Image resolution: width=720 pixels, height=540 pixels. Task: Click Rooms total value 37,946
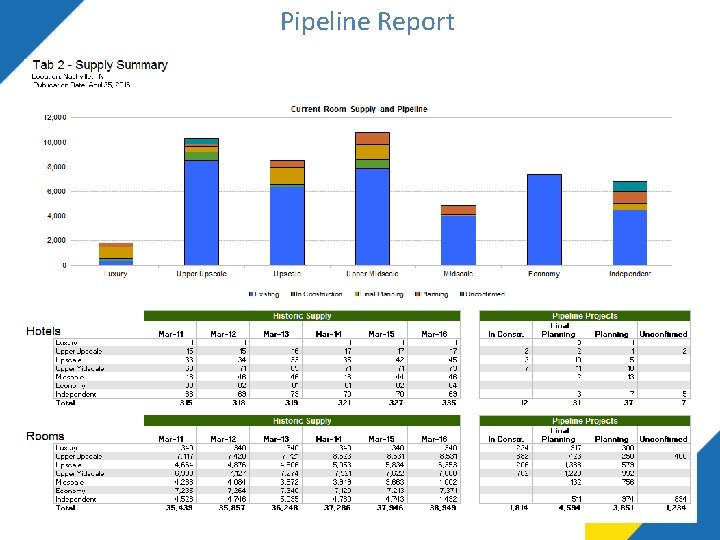pyautogui.click(x=390, y=508)
